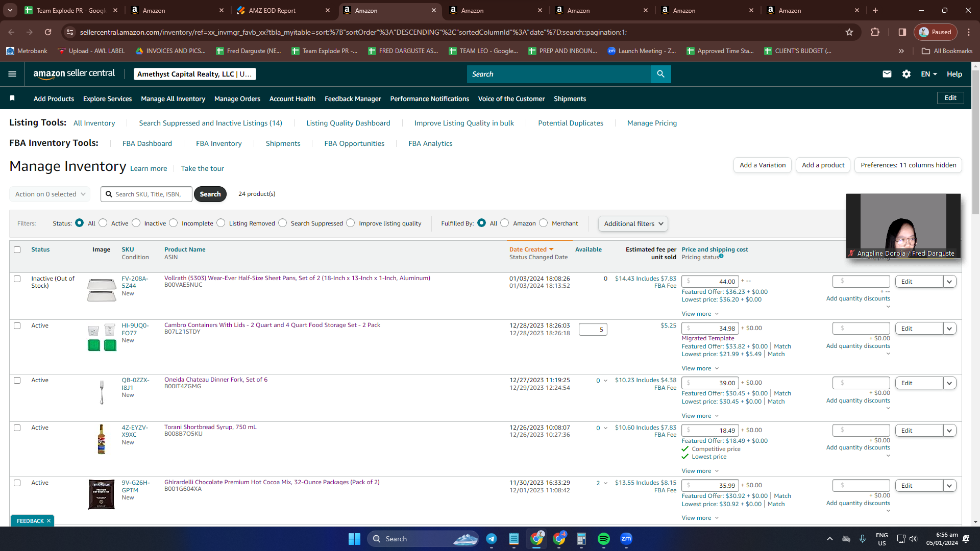Expand View more for Oneida Dinner Fork
The width and height of the screenshot is (980, 551).
[700, 416]
